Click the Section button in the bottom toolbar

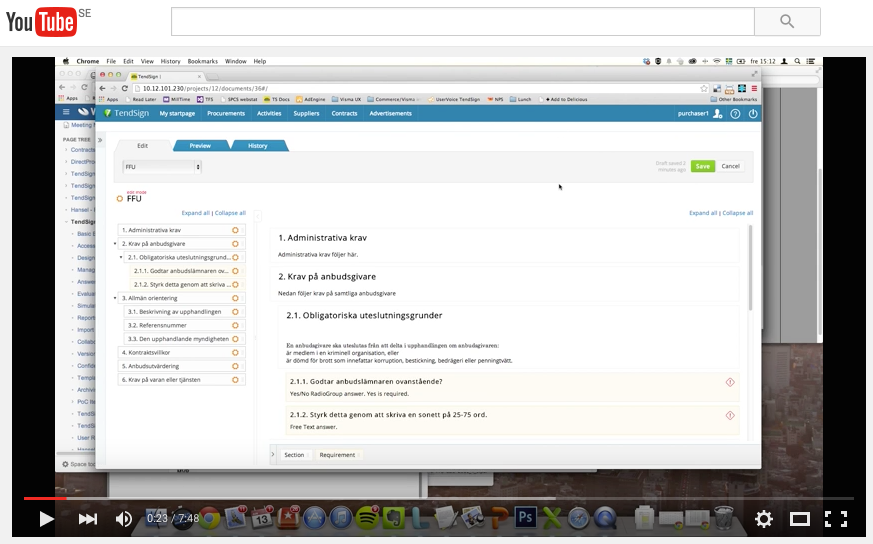295,455
